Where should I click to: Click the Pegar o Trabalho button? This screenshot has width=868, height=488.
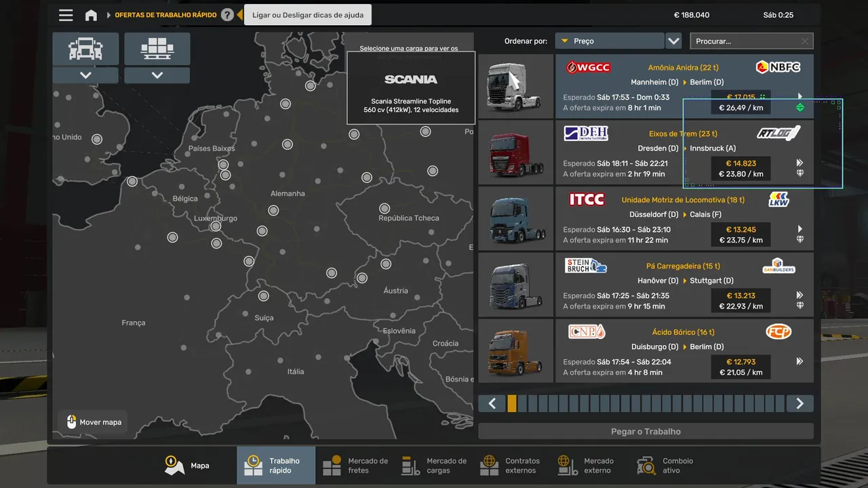point(646,431)
